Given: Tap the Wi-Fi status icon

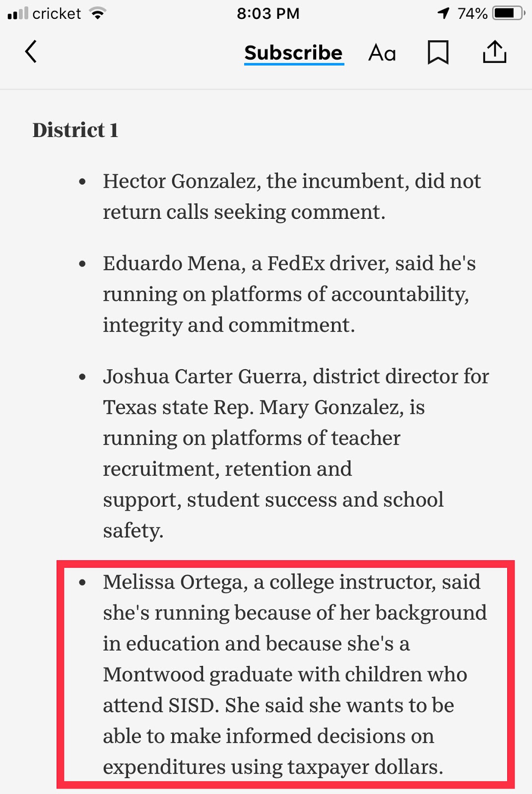Looking at the screenshot, I should tap(98, 13).
